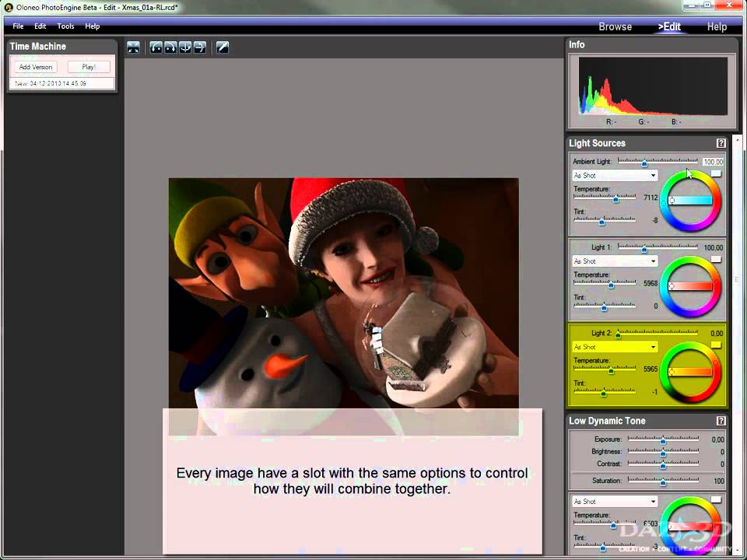Image resolution: width=747 pixels, height=560 pixels.
Task: Click the Light 2 temperature value 5965
Action: click(651, 369)
